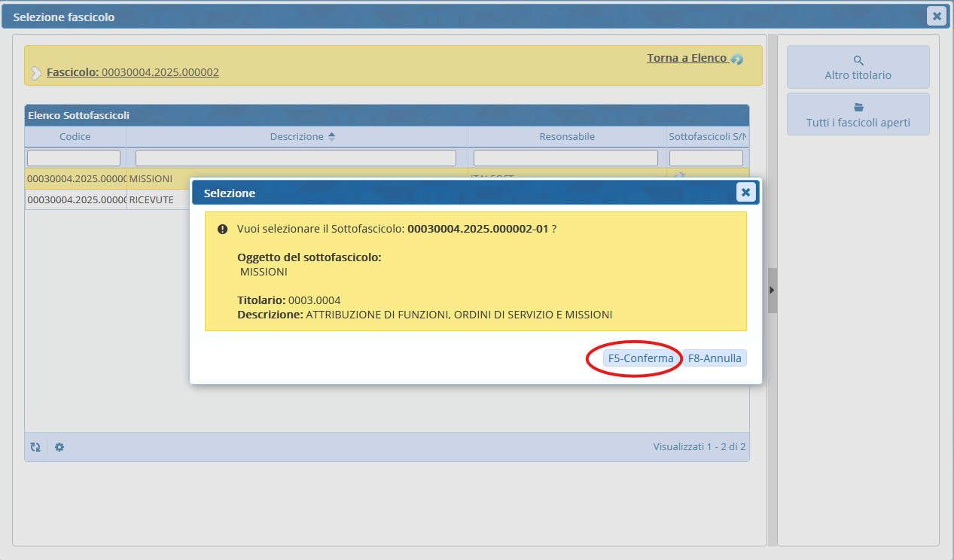
Task: Select the RICEVUTE row in the list
Action: point(151,200)
